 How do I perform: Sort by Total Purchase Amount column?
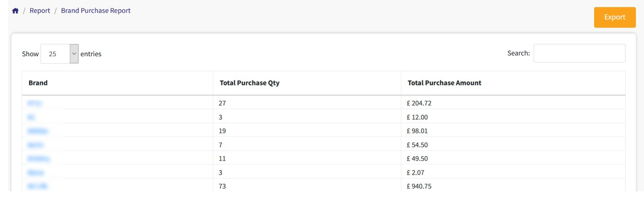pos(513,83)
